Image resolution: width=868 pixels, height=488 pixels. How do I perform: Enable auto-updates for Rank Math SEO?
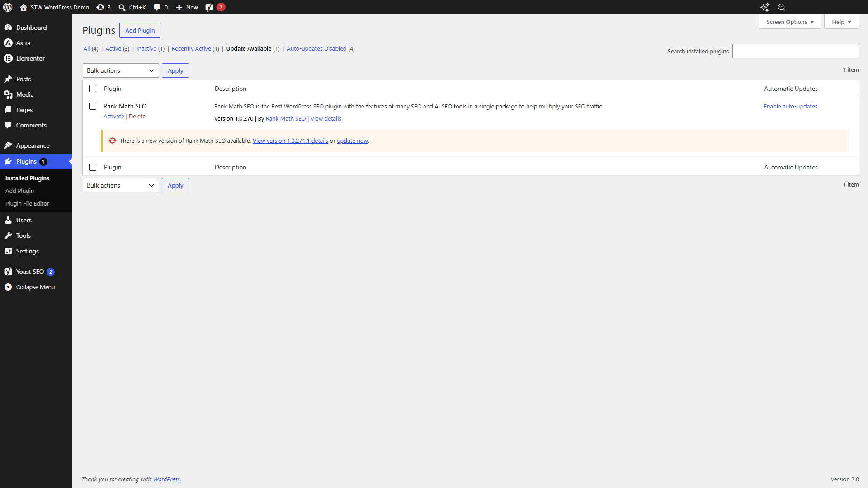790,106
